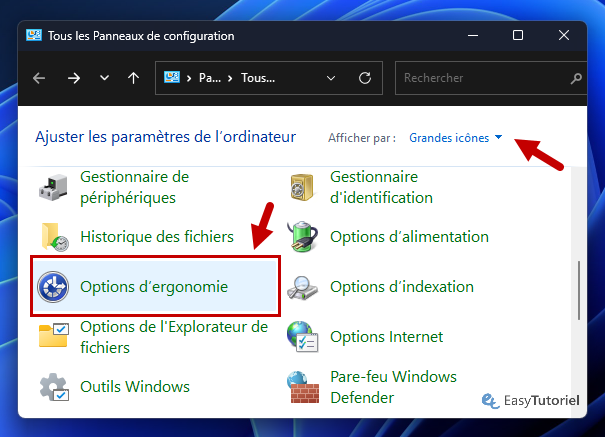Image resolution: width=605 pixels, height=437 pixels.
Task: Expand the address bar history dropdown
Action: pyautogui.click(x=331, y=78)
